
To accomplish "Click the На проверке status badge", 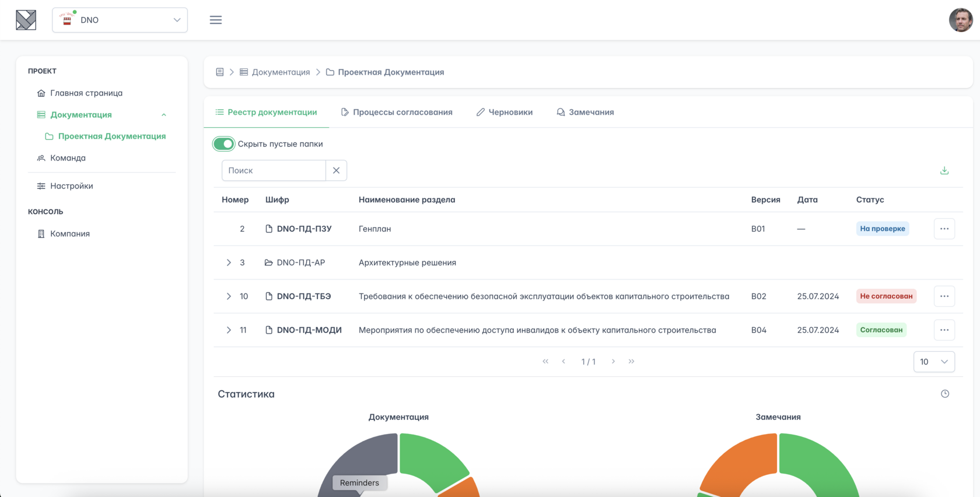I will tap(883, 229).
